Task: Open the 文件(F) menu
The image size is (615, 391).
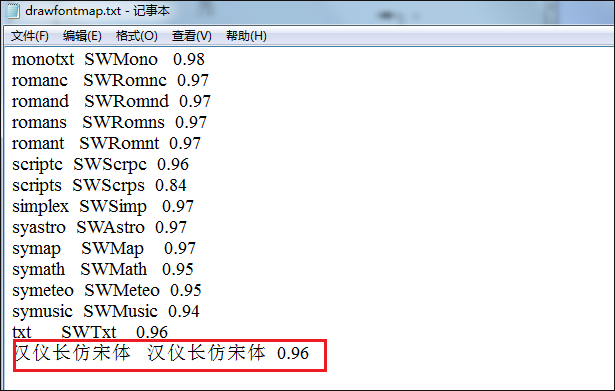Action: click(30, 36)
